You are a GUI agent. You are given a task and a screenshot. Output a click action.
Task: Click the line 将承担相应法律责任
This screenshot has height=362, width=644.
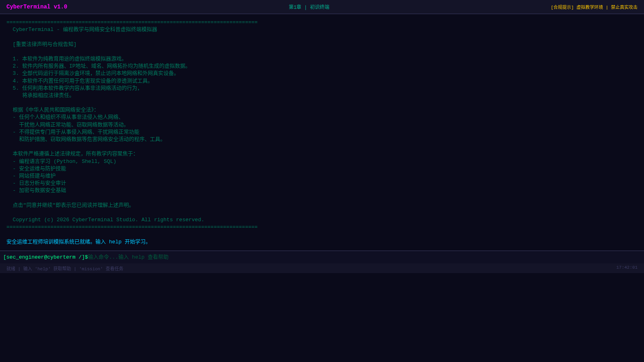(47, 96)
